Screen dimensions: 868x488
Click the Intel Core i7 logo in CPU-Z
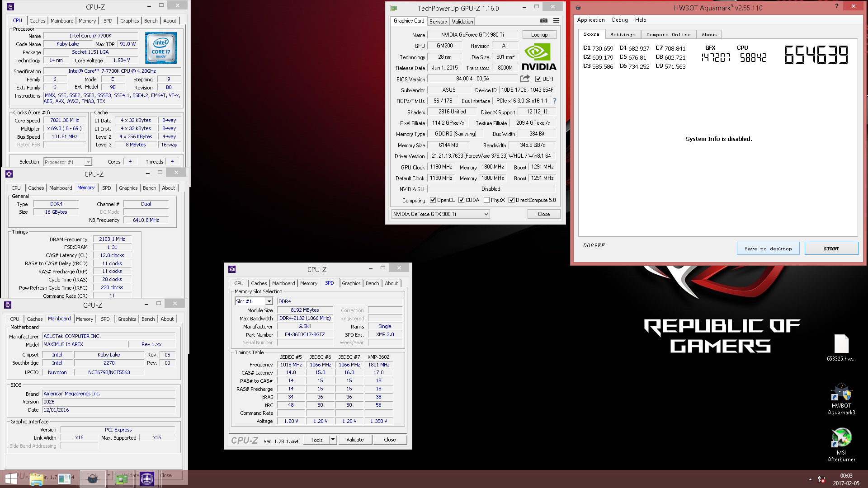click(161, 48)
